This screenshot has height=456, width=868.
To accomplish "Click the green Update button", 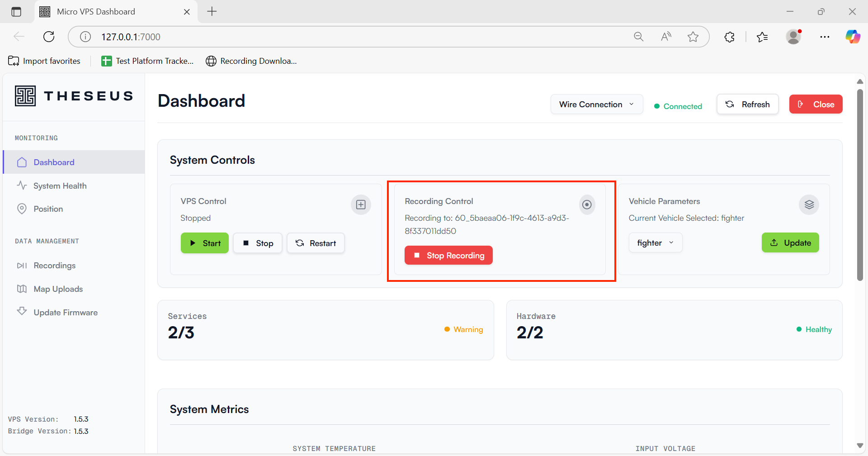I will coord(790,243).
